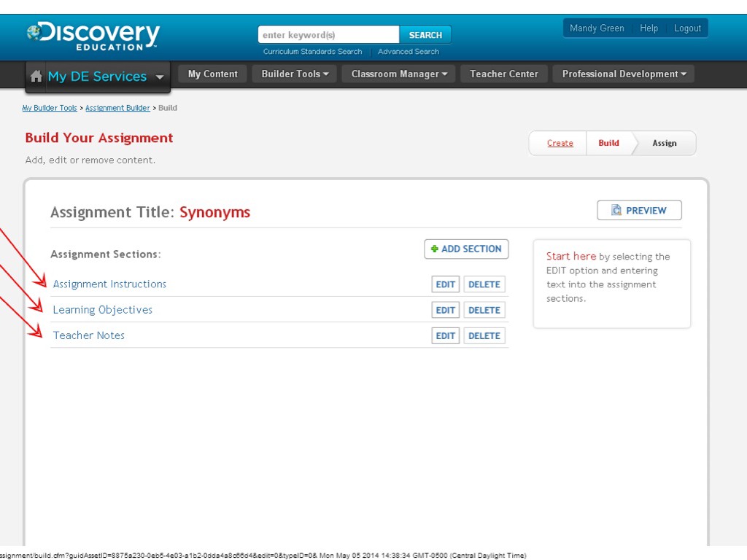Click in the keyword search field

[328, 35]
